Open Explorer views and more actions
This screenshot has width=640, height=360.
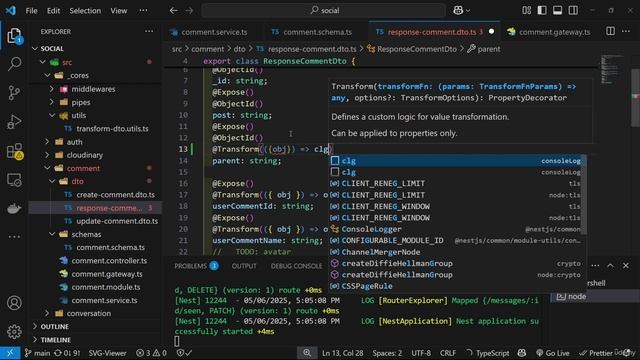149,31
